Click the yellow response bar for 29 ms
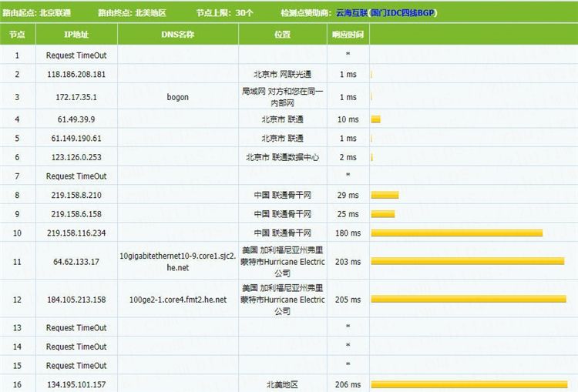Screen dimensions: 578x392 click(385, 195)
